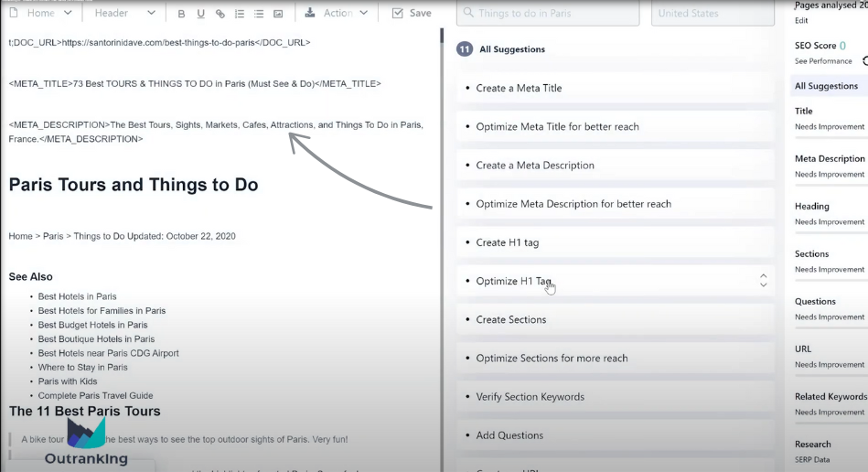Save the document

[x=412, y=13]
